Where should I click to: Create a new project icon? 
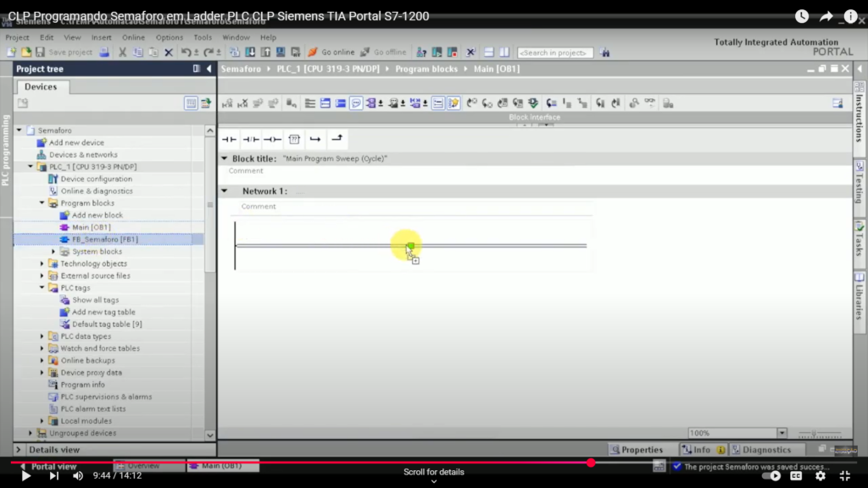click(x=11, y=52)
